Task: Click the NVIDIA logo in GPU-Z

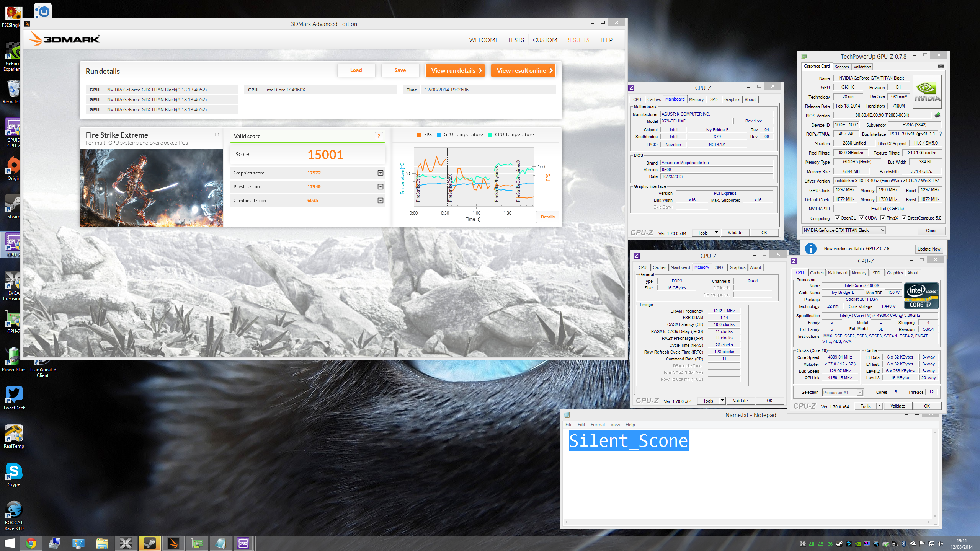Action: pos(927,92)
